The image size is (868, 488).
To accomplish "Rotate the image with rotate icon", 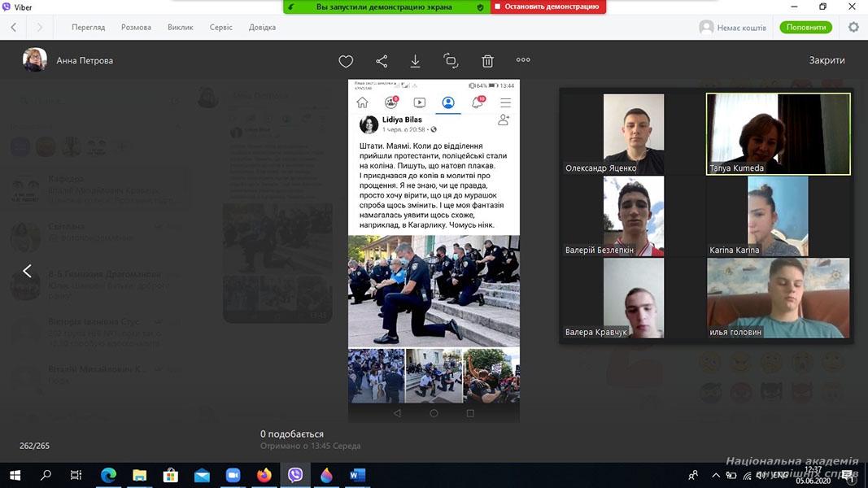I will click(x=451, y=61).
